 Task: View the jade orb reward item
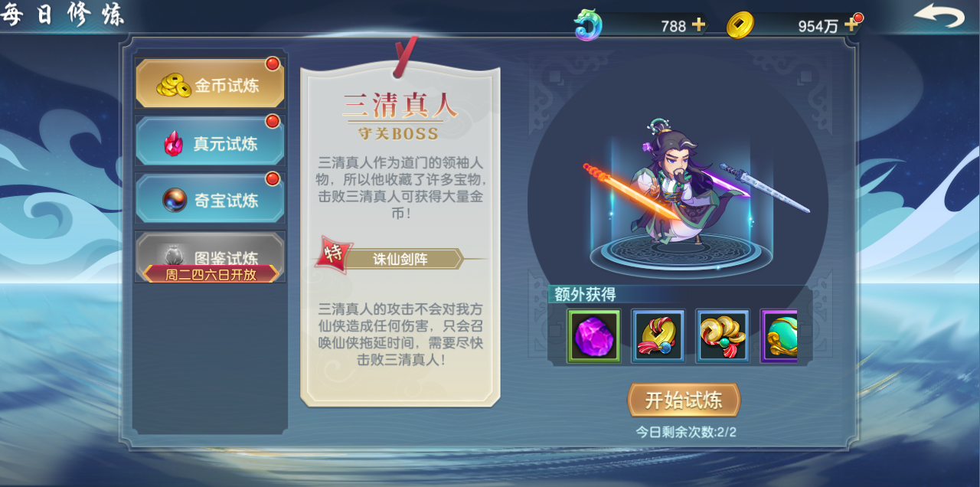click(779, 336)
